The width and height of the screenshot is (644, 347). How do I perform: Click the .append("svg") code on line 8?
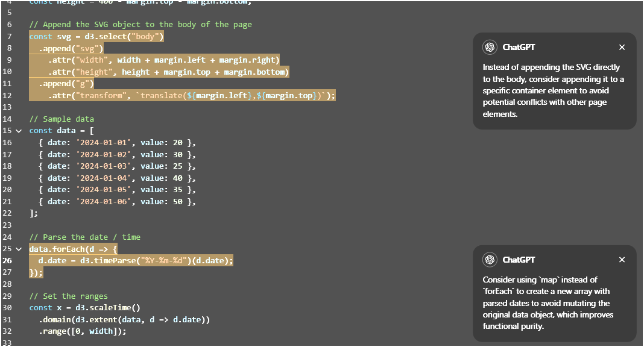click(x=71, y=48)
